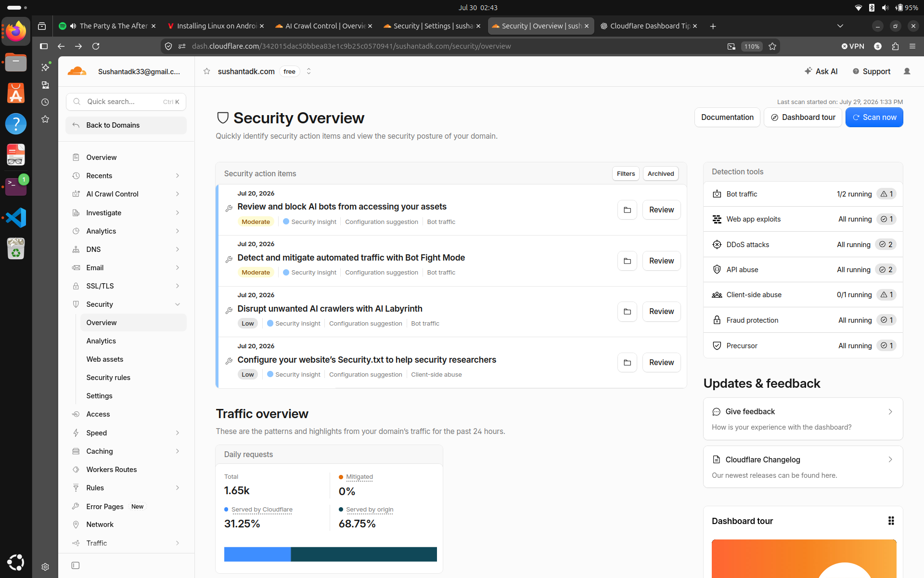Switch to AI Crawl Control browser tab
The image size is (924, 578).
point(324,26)
